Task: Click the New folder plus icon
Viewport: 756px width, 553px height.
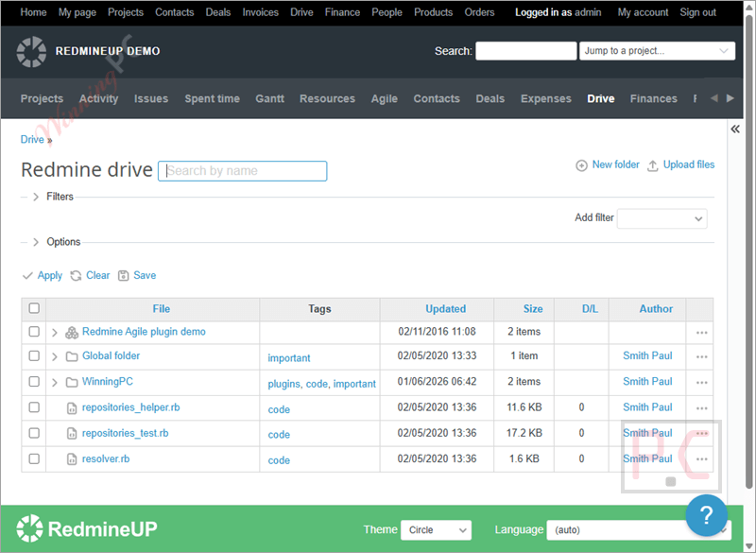Action: click(x=581, y=165)
